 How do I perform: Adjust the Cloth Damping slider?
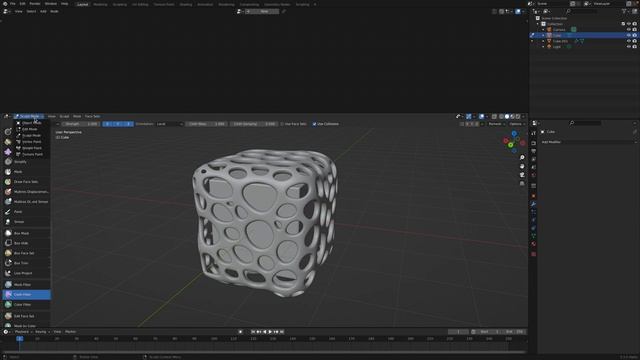[253, 124]
